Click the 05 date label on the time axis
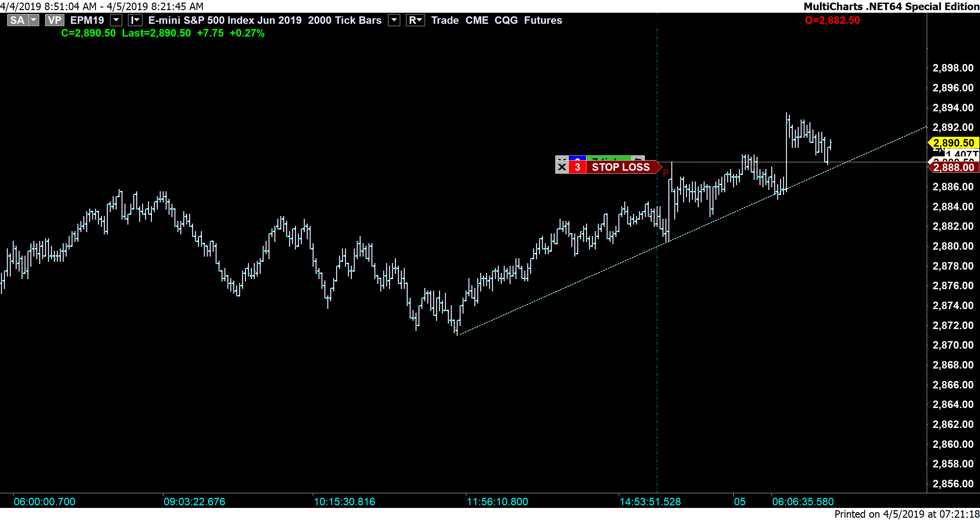The width and height of the screenshot is (980, 520). (x=740, y=502)
